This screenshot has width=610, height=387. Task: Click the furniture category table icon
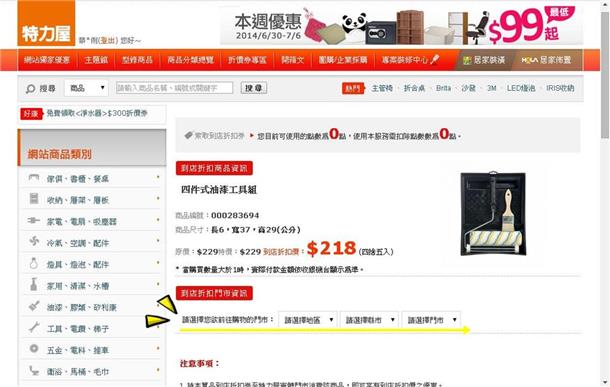tap(34, 178)
